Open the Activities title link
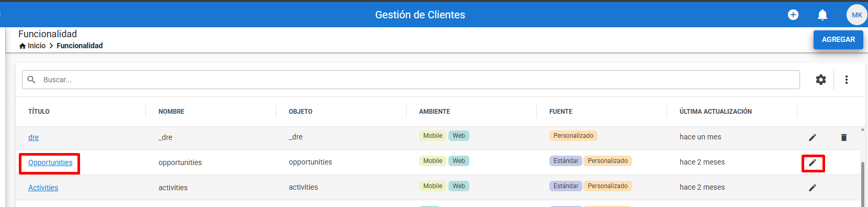868x207 pixels. click(43, 188)
